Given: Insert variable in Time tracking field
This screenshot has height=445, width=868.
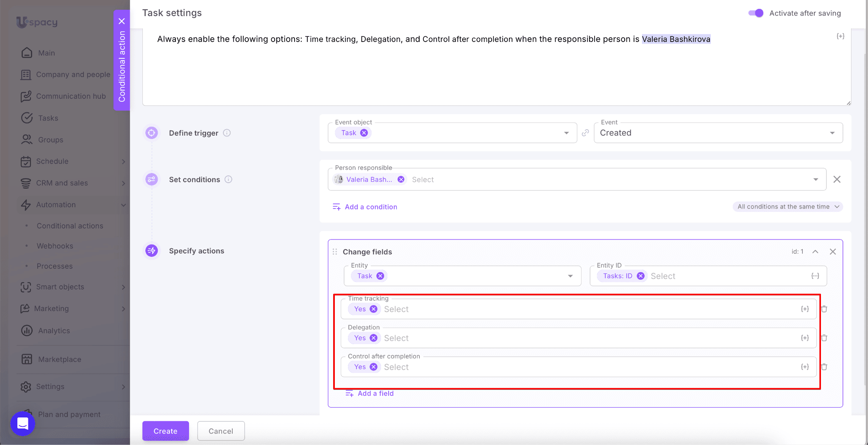Looking at the screenshot, I should point(804,309).
